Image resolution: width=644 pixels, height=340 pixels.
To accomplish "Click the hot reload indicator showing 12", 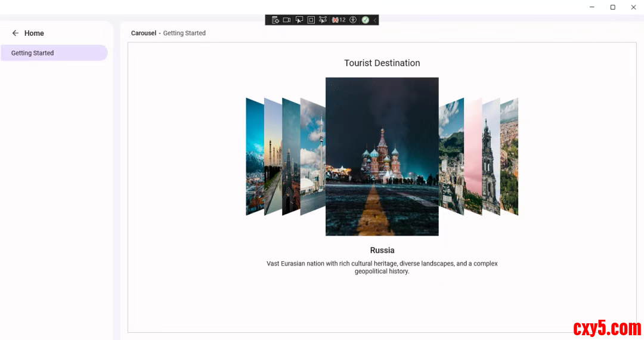I will [339, 20].
